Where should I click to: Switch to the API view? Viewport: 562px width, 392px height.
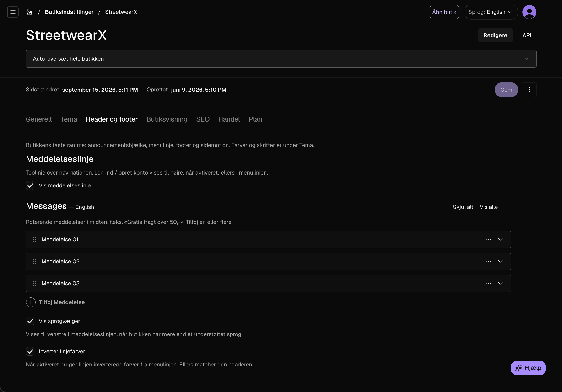click(526, 35)
